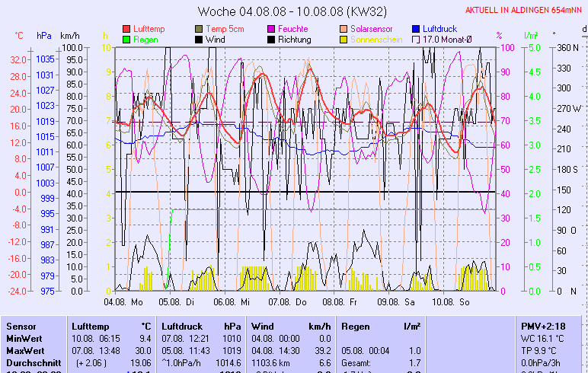Select the magenta Feuchte legend swatch
This screenshot has height=373, width=588.
pos(271,28)
